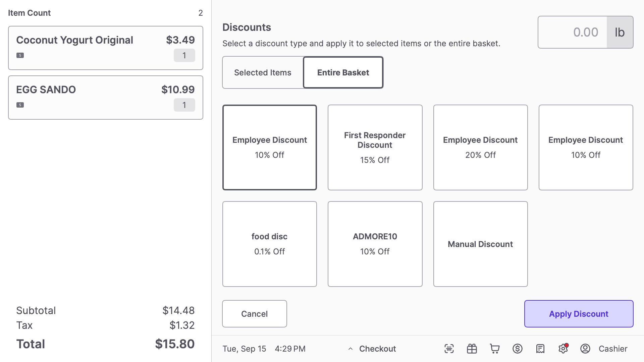Click the Cashier user profile icon
Screen dimensions: 644x362
(x=585, y=349)
